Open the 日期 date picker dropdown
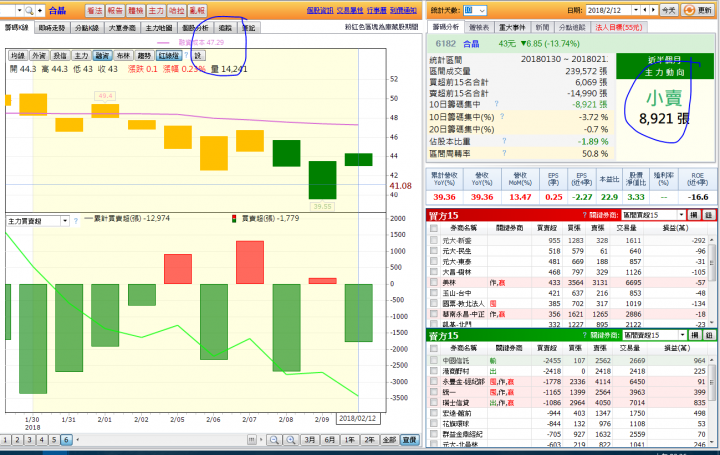This screenshot has width=720, height=455. (636, 10)
